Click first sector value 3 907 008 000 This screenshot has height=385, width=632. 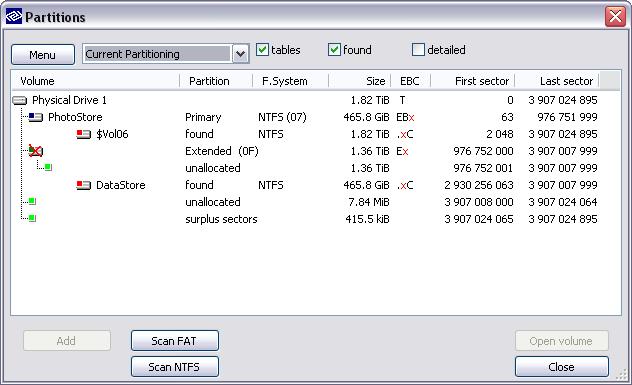(479, 202)
